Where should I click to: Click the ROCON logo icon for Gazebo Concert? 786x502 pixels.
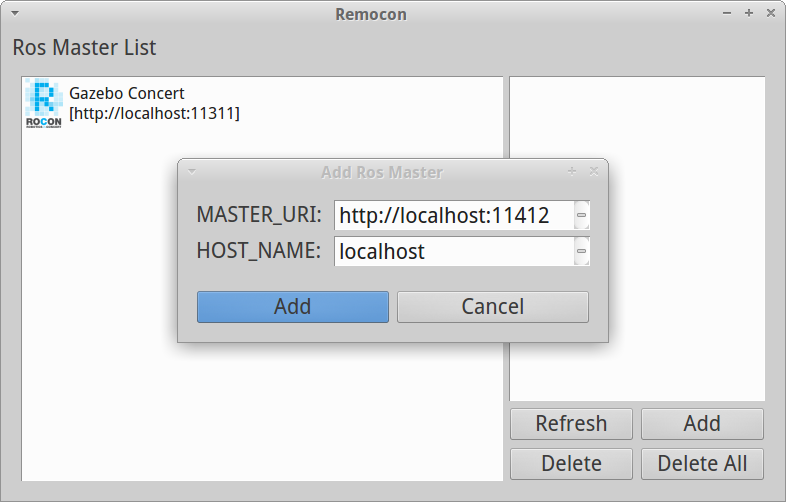point(43,103)
